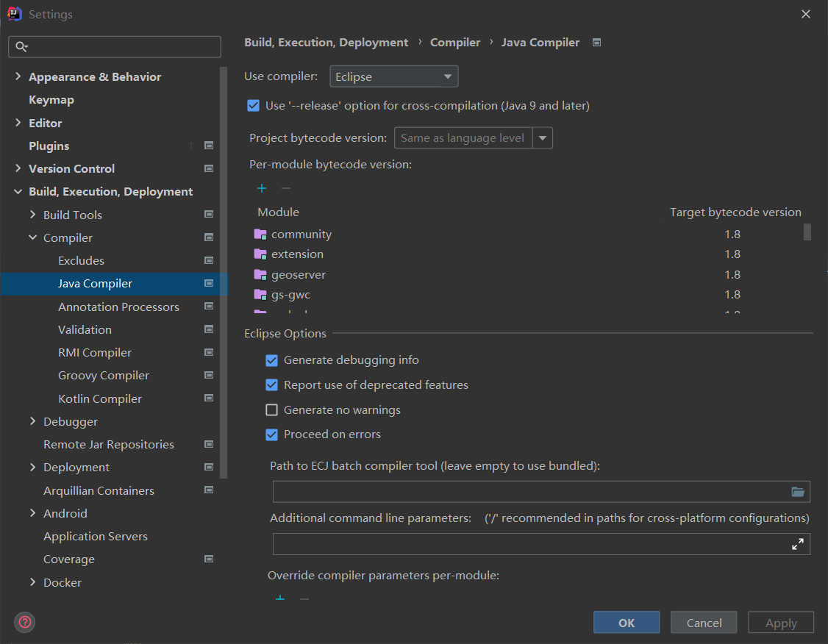The width and height of the screenshot is (828, 644).
Task: Click the geoserver module folder icon
Action: point(260,274)
